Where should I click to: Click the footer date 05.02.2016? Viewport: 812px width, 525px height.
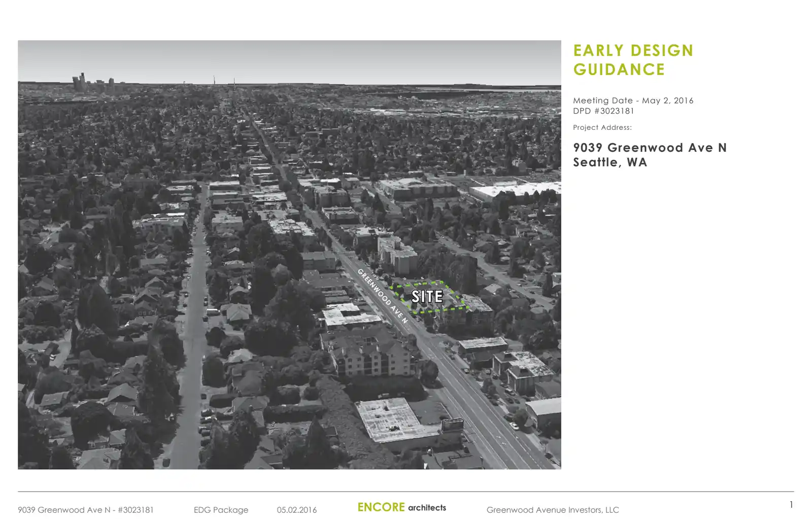pyautogui.click(x=297, y=510)
